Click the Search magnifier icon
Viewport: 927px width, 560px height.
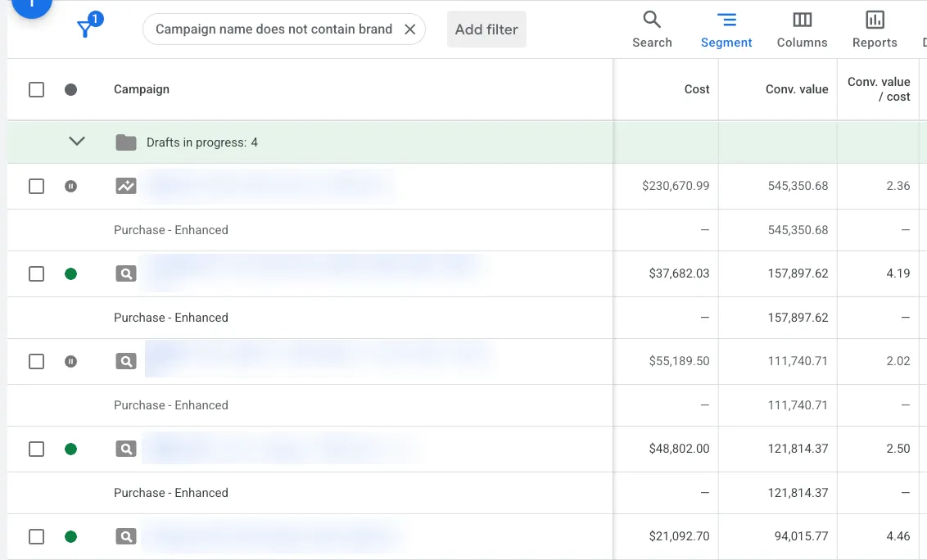click(x=652, y=20)
